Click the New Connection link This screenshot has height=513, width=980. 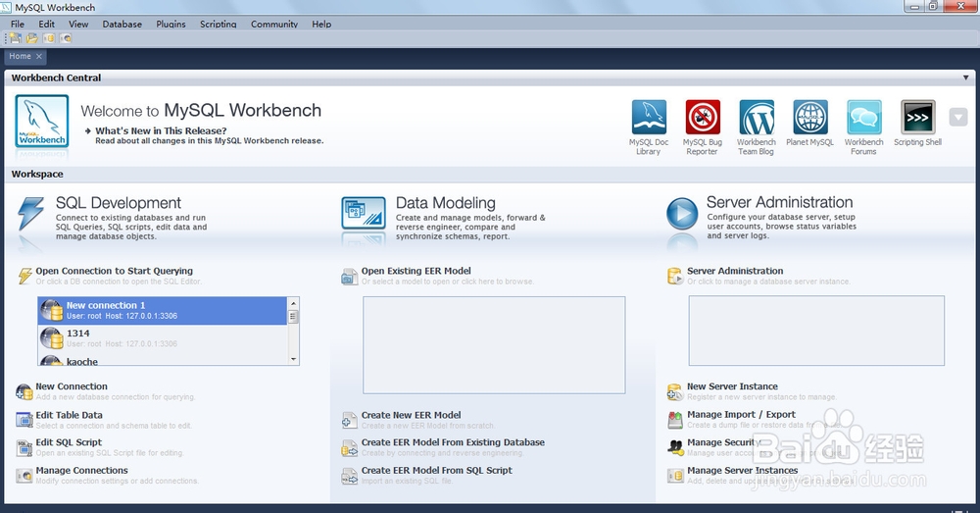pos(72,386)
